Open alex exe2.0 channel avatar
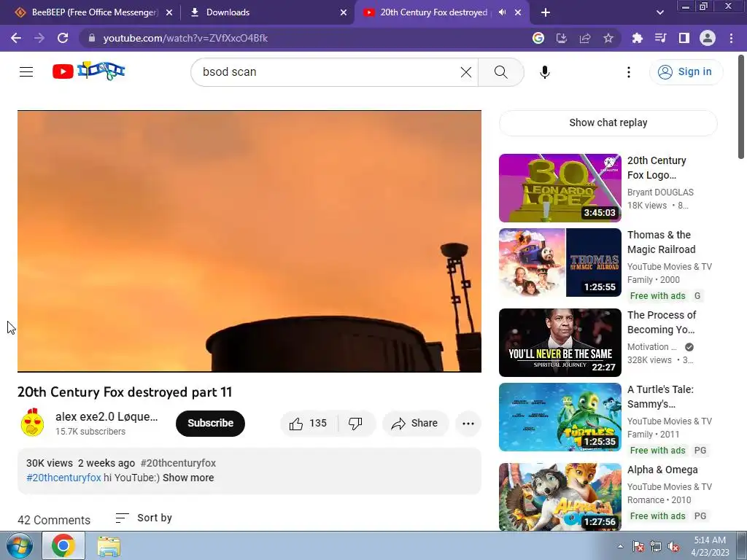Viewport: 747px width, 560px height. [32, 423]
